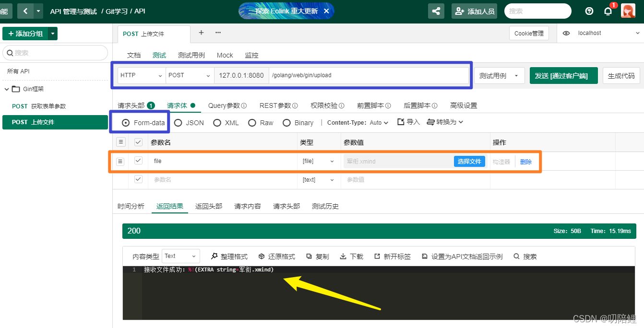The image size is (644, 328).
Task: Select the Form-data radio button
Action: click(x=126, y=123)
